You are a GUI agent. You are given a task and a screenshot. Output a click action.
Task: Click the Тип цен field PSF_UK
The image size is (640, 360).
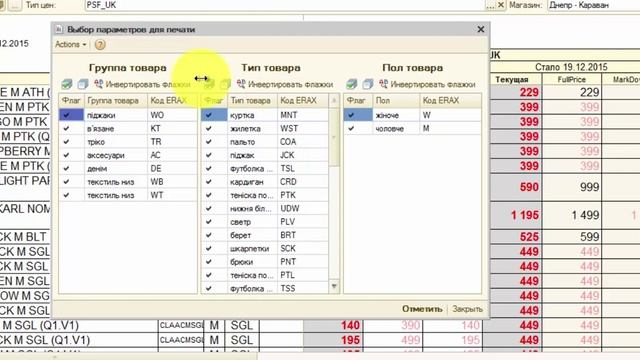pyautogui.click(x=285, y=5)
